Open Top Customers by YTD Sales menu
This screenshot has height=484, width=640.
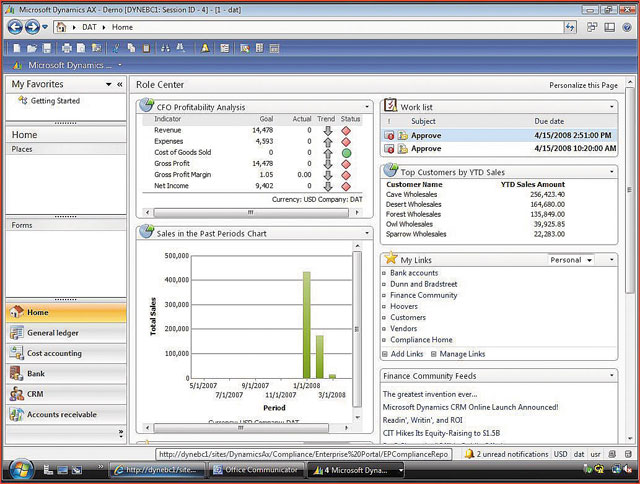click(611, 172)
